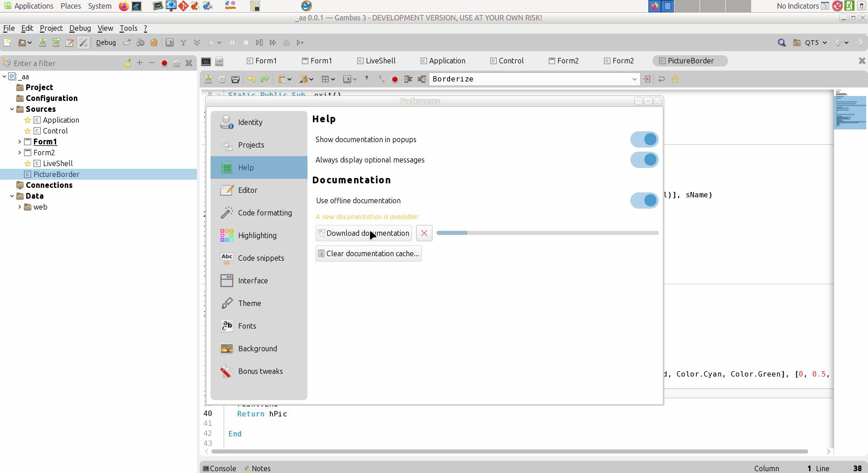Open the Highlighting preferences section
868x473 pixels.
[257, 235]
